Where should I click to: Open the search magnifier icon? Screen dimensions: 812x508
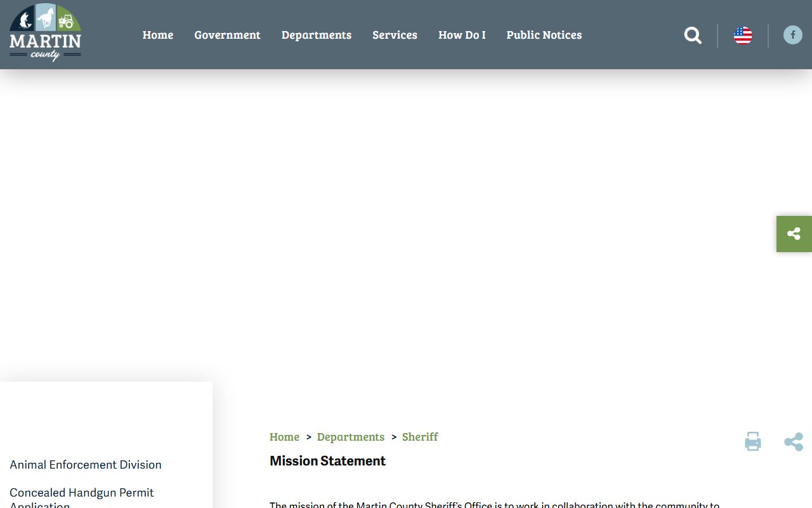coord(693,36)
